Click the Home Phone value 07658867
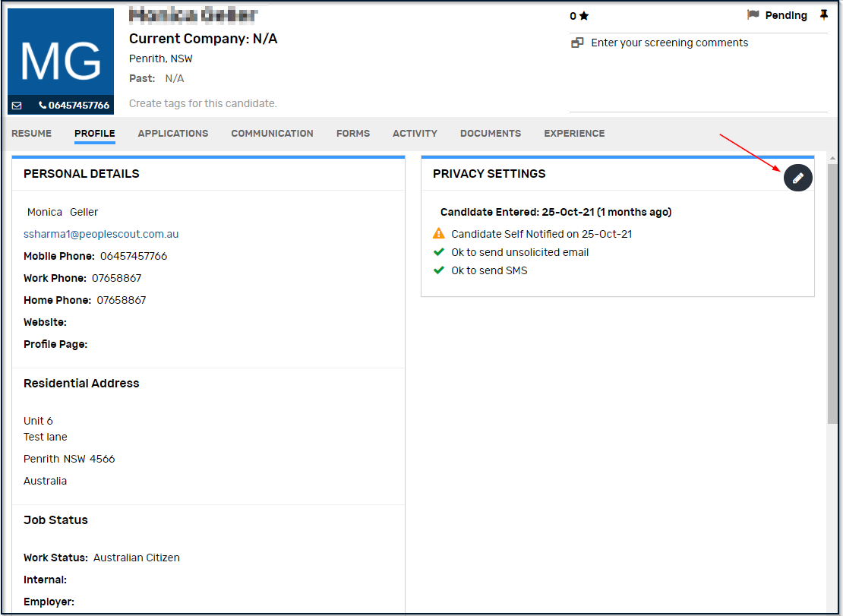The image size is (843, 616). 122,300
